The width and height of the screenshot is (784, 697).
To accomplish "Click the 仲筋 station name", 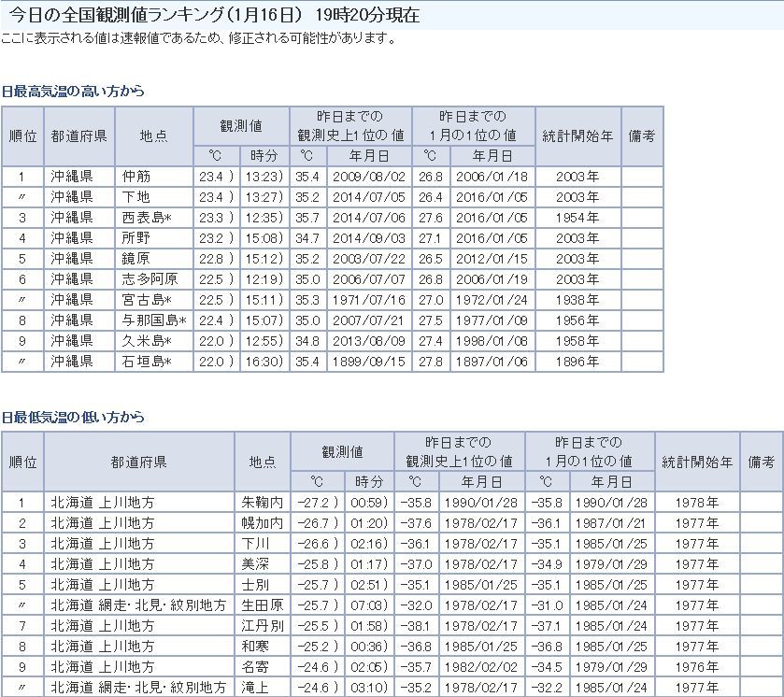I will point(135,177).
